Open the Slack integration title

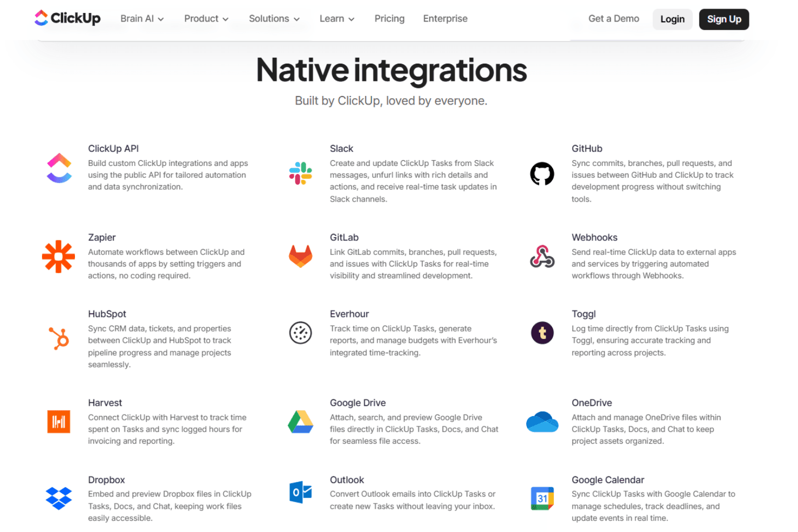pos(341,149)
